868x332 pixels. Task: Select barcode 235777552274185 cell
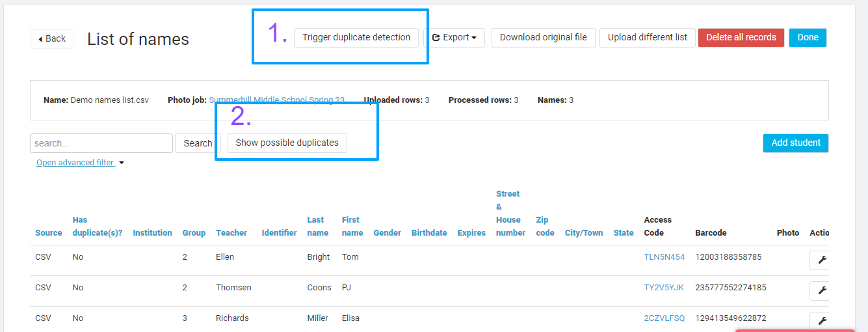click(731, 288)
